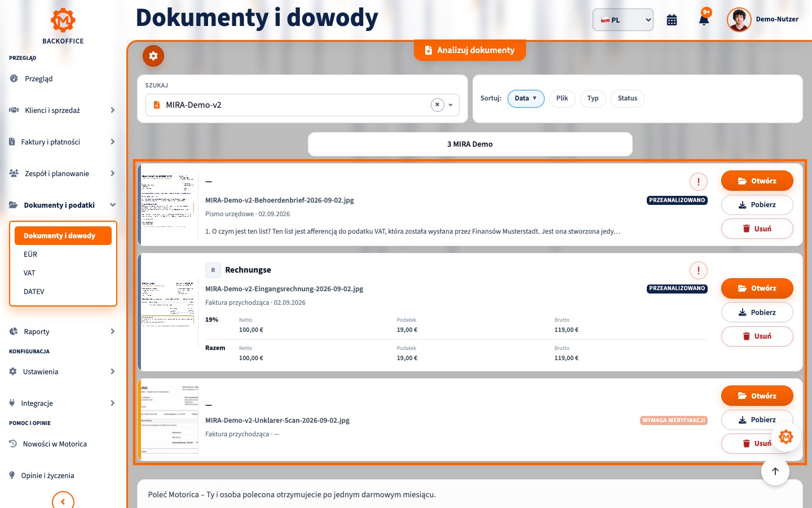
Task: Sort documents by Status
Action: [628, 99]
